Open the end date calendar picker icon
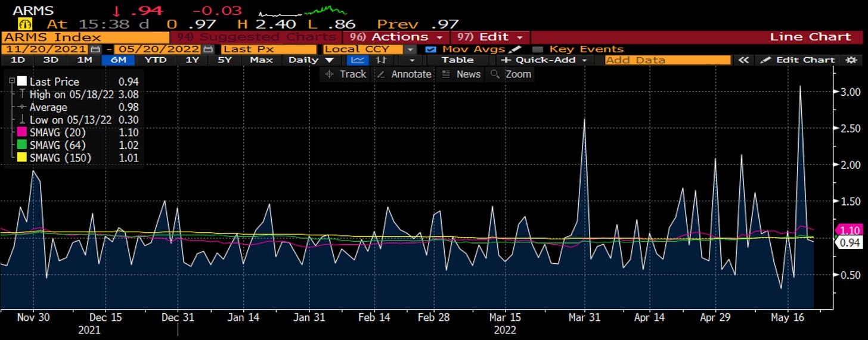The width and height of the screenshot is (868, 340). click(208, 49)
